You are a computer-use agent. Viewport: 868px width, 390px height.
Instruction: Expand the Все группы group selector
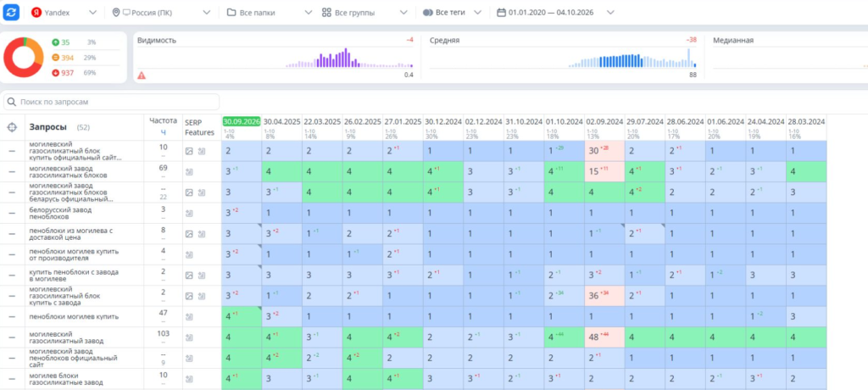[x=366, y=12]
